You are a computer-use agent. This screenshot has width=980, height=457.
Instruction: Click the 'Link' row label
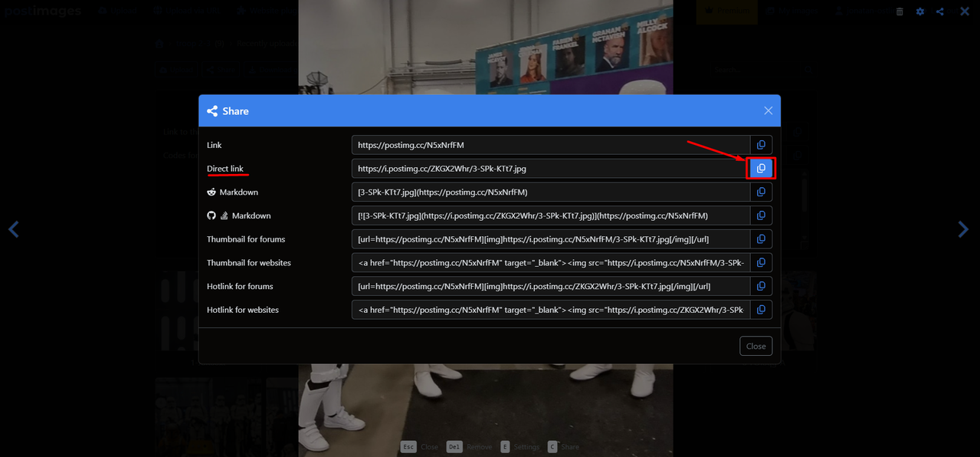tap(215, 145)
